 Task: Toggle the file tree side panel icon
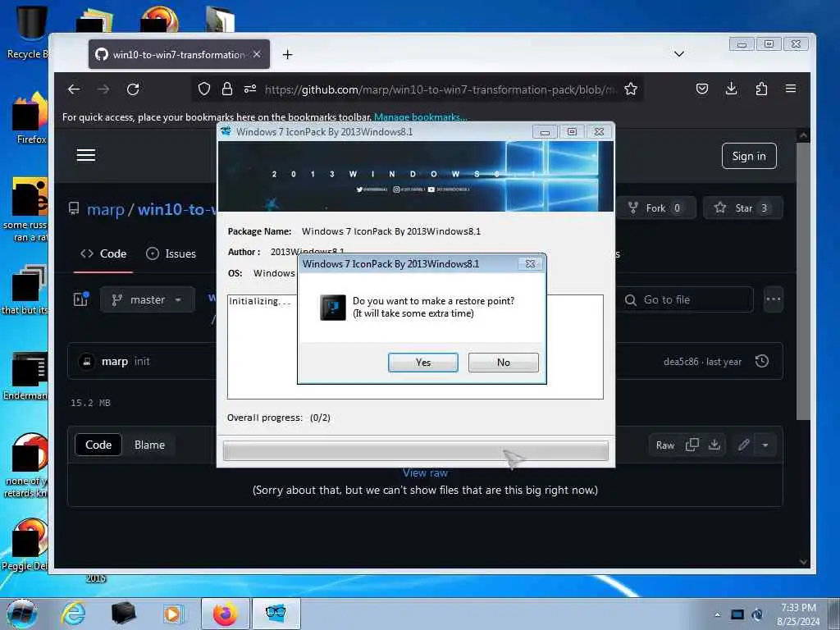[81, 299]
